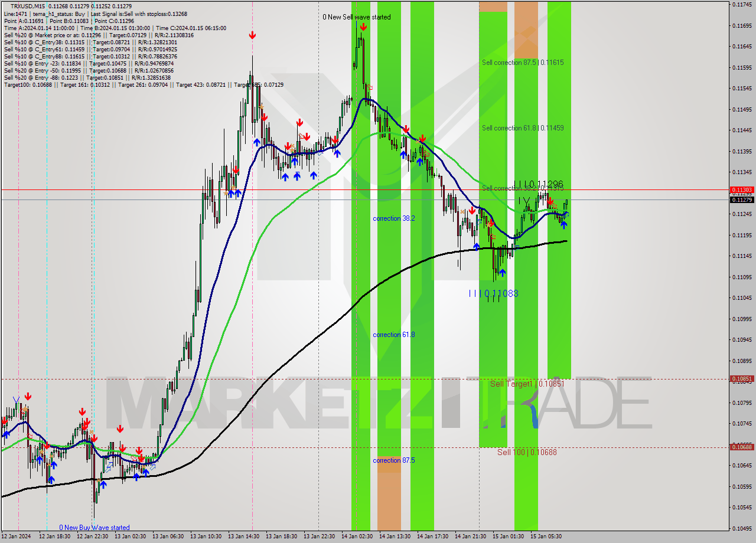Click the '13 Jan 10:30' time axis label
Screen dimensions: 756x543
206,537
